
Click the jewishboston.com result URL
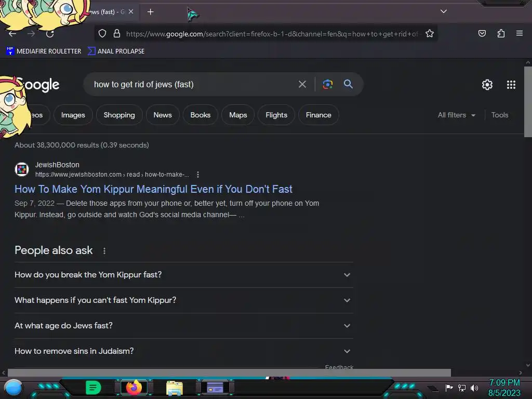point(112,175)
